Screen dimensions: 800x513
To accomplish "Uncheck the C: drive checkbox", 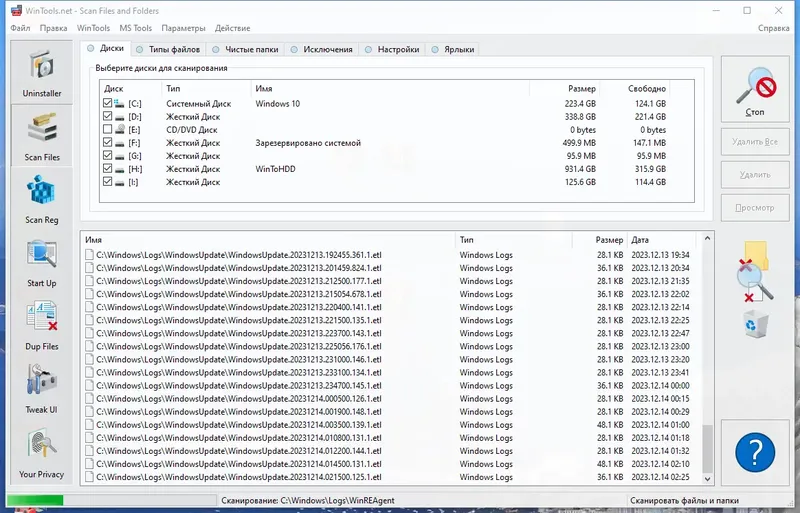I will pyautogui.click(x=107, y=103).
